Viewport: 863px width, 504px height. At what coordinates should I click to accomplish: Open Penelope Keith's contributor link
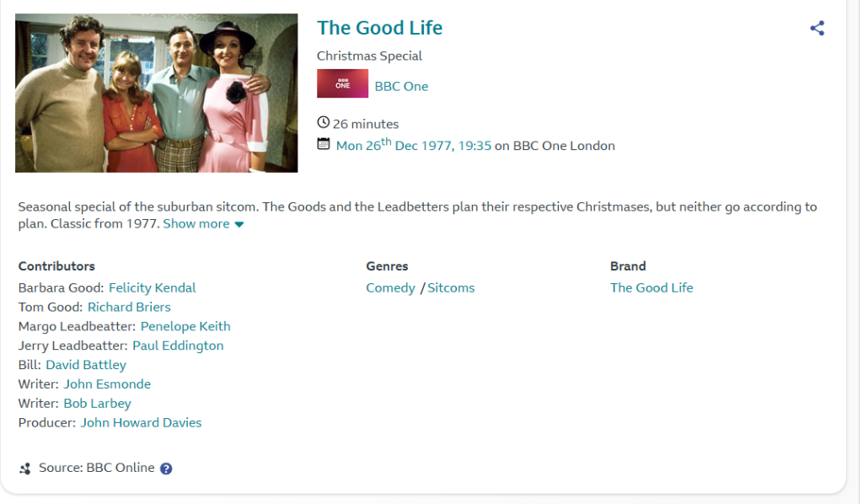coord(185,326)
